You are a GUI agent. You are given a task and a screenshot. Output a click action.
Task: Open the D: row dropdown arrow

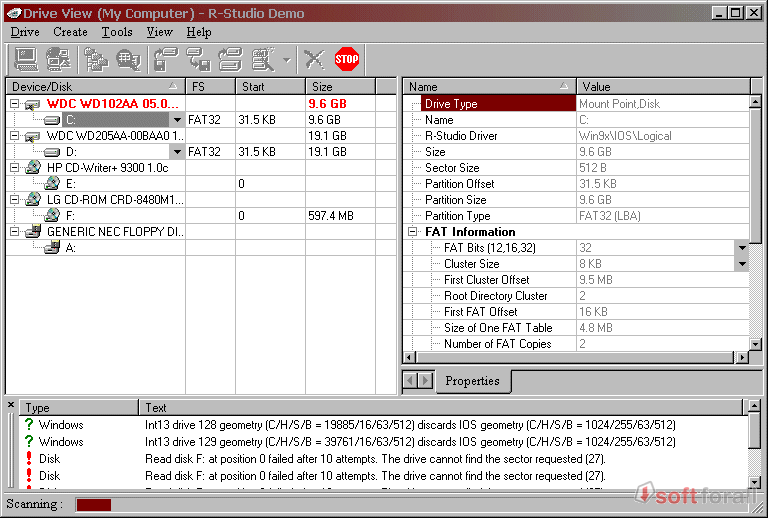click(x=177, y=152)
